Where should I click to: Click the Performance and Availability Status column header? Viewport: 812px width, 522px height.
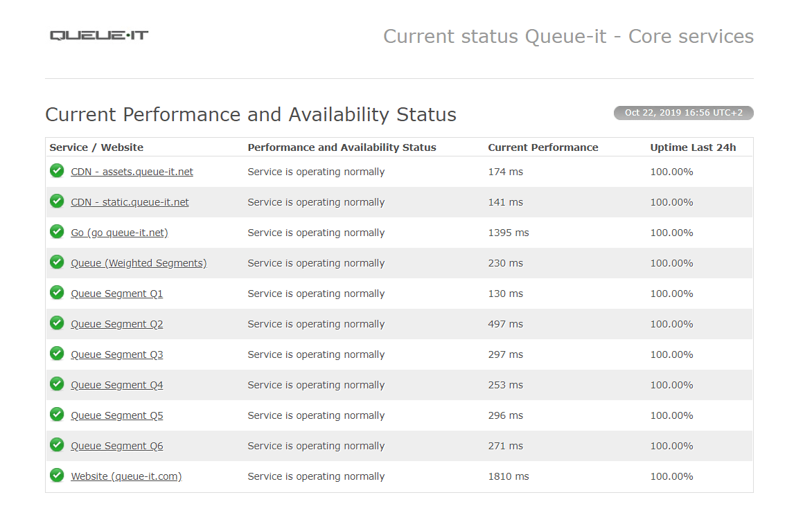pos(342,147)
